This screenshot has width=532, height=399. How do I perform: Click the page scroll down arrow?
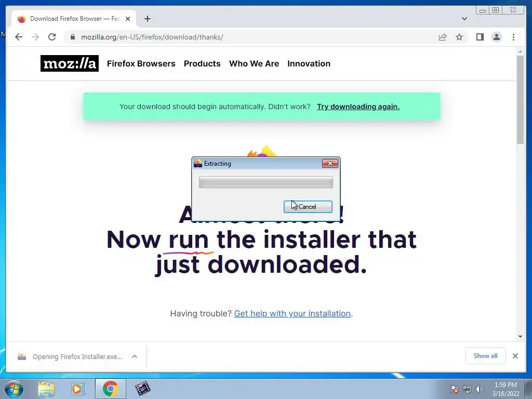click(x=520, y=337)
